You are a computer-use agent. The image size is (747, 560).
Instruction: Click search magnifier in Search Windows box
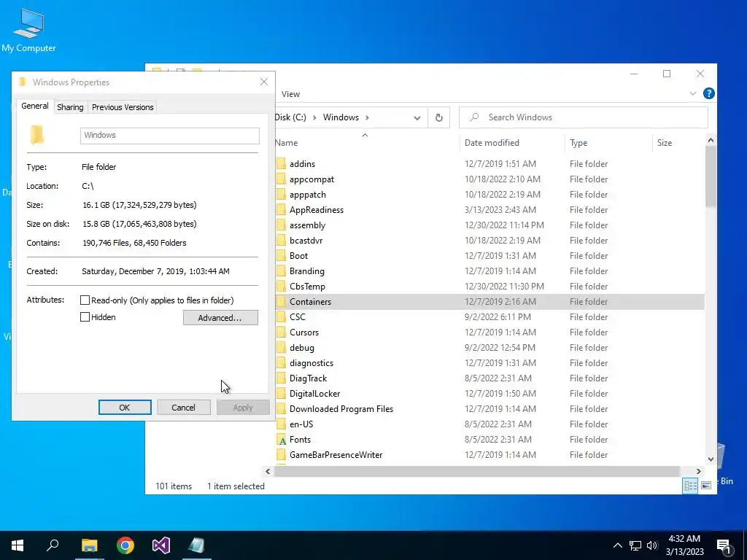(474, 117)
